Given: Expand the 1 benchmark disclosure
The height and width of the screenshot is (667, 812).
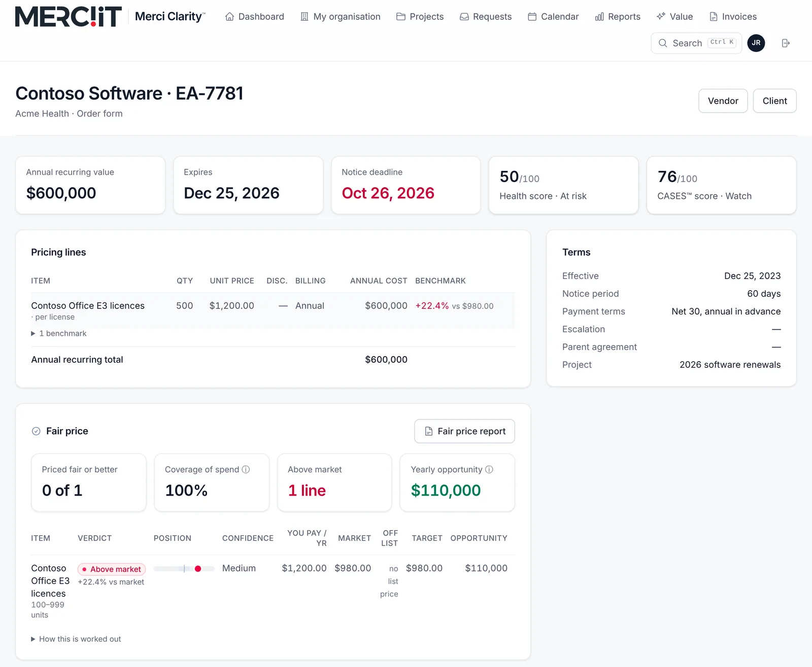Looking at the screenshot, I should point(59,333).
